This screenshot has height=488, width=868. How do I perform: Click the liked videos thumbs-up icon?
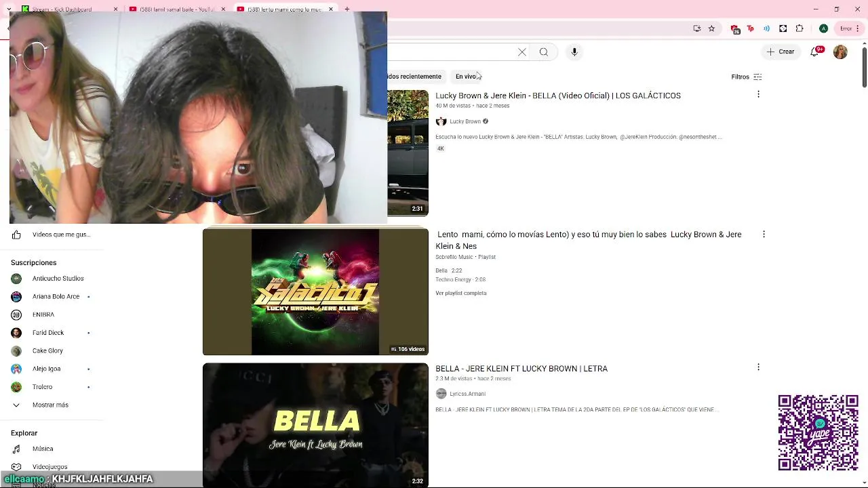(x=16, y=235)
